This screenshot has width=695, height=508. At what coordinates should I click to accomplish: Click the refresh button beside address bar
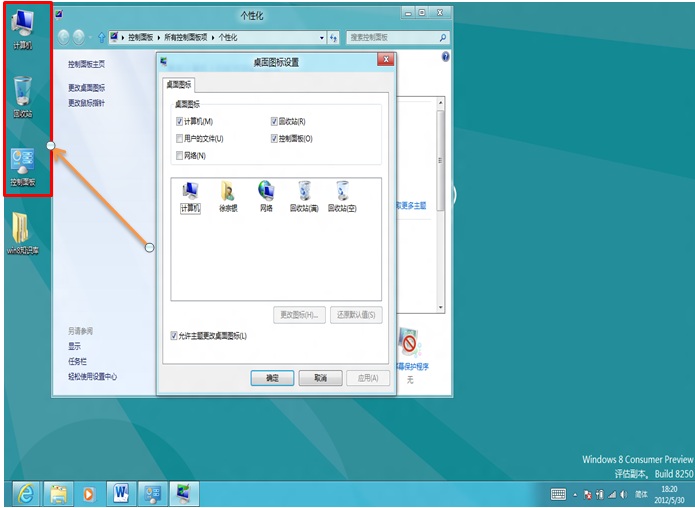click(333, 38)
